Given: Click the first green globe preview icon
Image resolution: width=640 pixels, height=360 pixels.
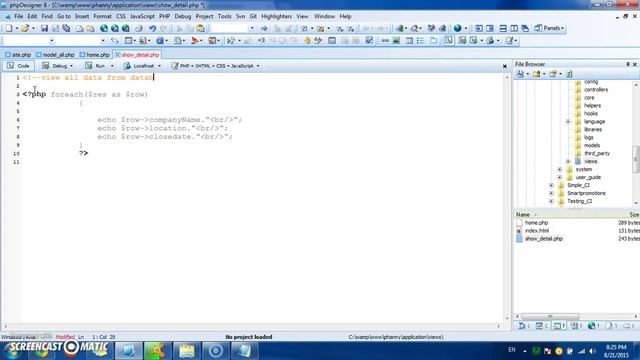Looking at the screenshot, I should 104,28.
